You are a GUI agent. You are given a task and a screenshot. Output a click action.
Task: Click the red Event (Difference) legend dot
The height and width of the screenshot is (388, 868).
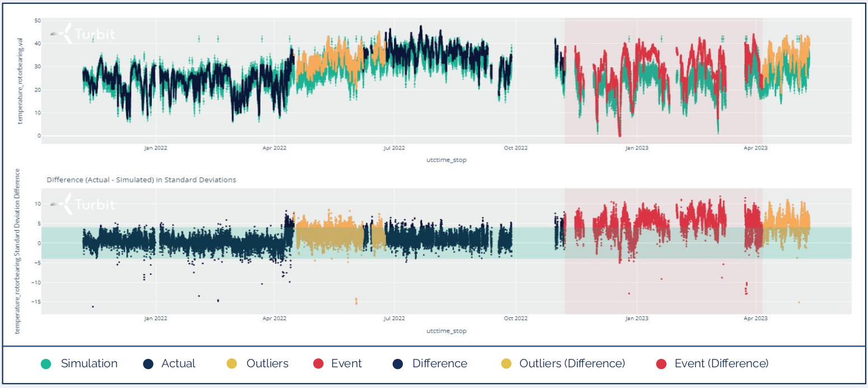(661, 364)
